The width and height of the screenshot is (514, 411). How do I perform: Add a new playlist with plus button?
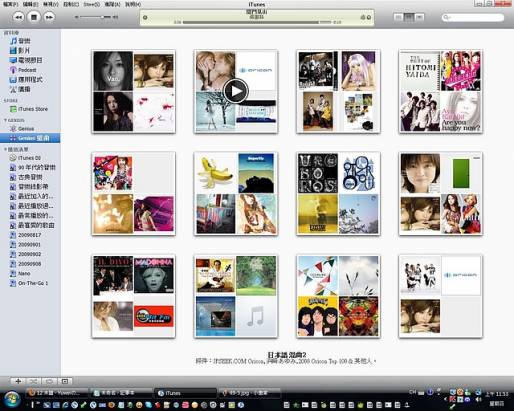(18, 381)
